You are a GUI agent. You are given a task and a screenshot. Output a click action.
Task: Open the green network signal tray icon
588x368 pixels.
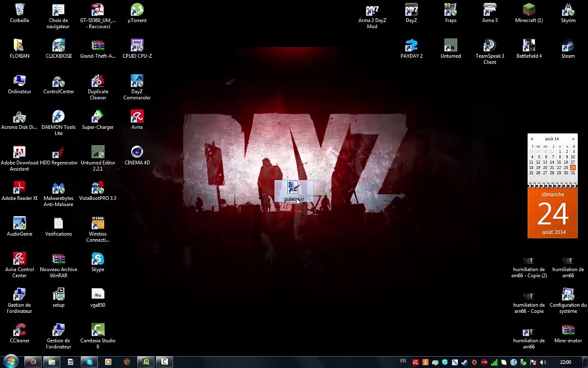494,362
